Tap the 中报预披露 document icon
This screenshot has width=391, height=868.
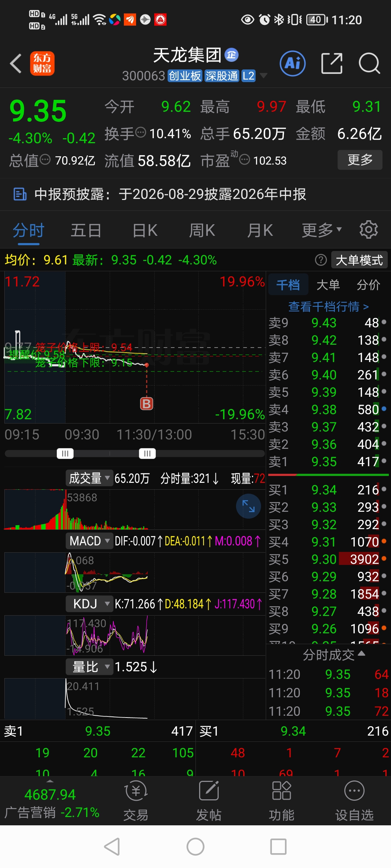click(20, 194)
